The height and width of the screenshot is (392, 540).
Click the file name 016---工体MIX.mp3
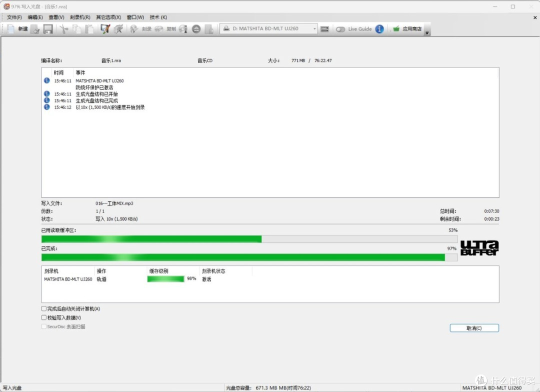pyautogui.click(x=114, y=203)
